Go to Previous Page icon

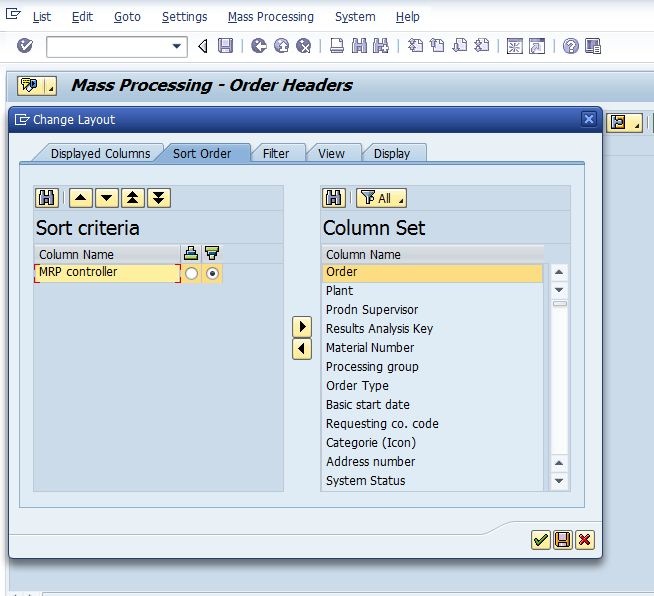click(x=437, y=45)
